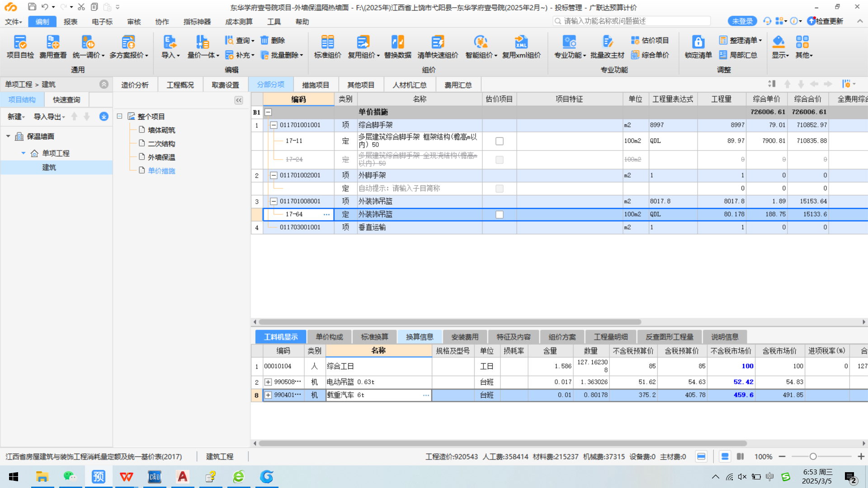Switch to the 快速查询 tab
Viewport: 868px width, 488px height.
[x=66, y=100]
